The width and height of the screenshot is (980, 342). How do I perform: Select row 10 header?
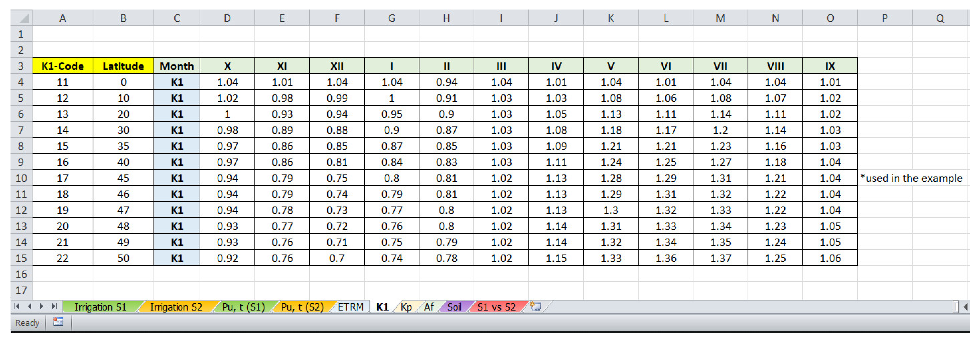point(21,178)
